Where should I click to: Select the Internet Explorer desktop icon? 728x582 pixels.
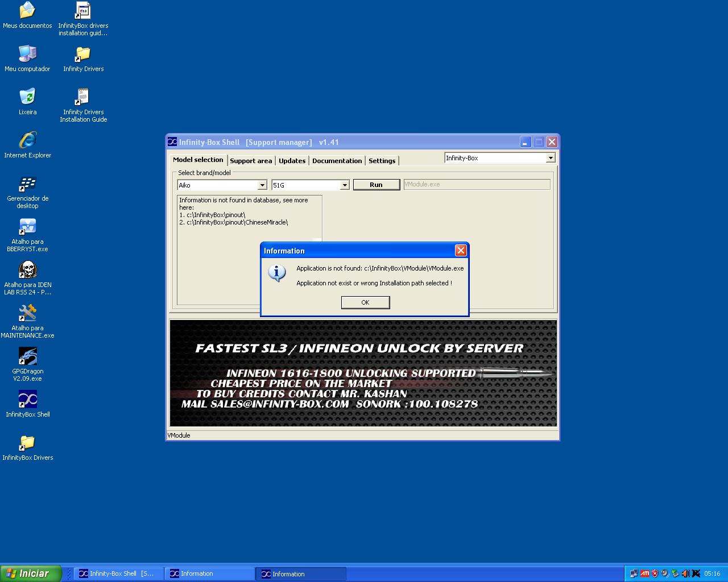pos(27,145)
